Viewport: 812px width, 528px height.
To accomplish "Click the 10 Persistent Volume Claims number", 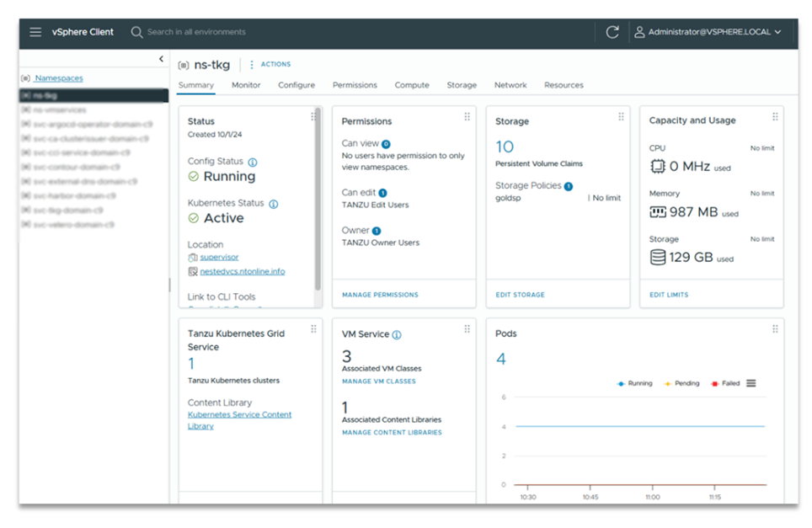I will pos(505,147).
